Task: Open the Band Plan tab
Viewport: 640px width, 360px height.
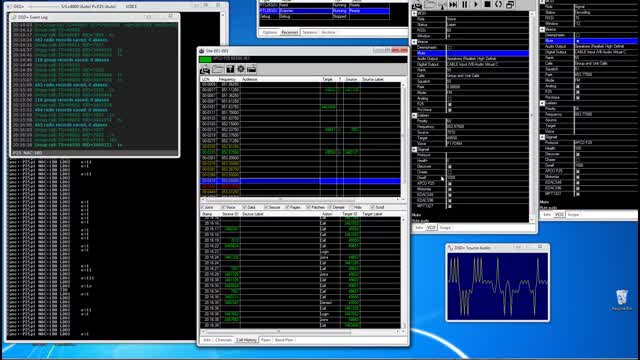Action: tap(284, 340)
